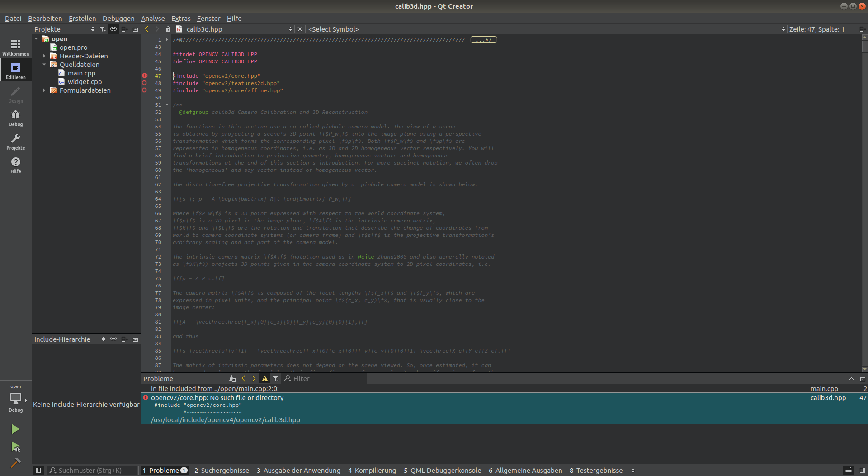Open main.cpp in project tree
This screenshot has height=476, width=868.
[81, 73]
